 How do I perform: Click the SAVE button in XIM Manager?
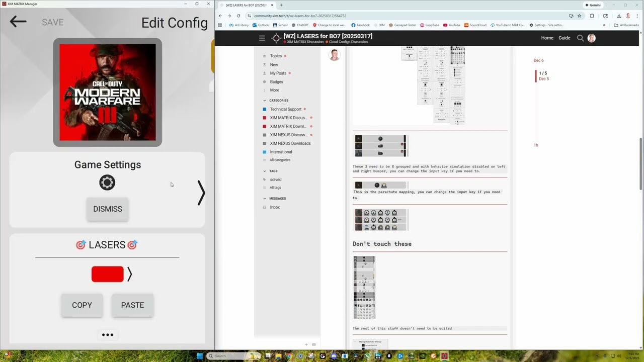tap(53, 22)
